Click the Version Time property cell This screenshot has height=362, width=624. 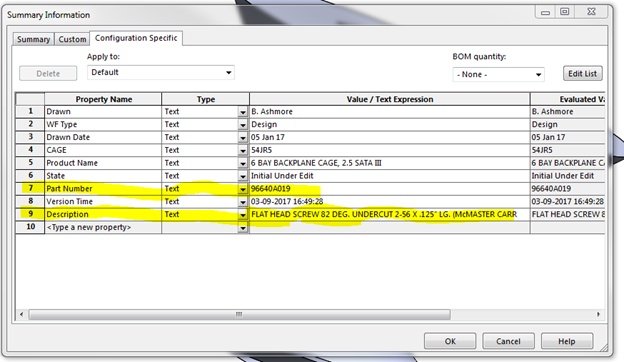point(103,201)
